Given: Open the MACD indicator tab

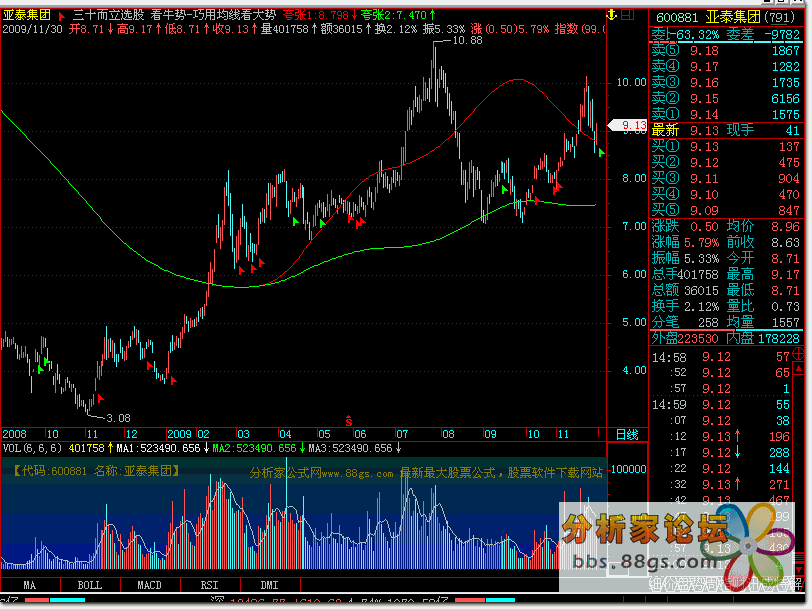Looking at the screenshot, I should tap(149, 584).
